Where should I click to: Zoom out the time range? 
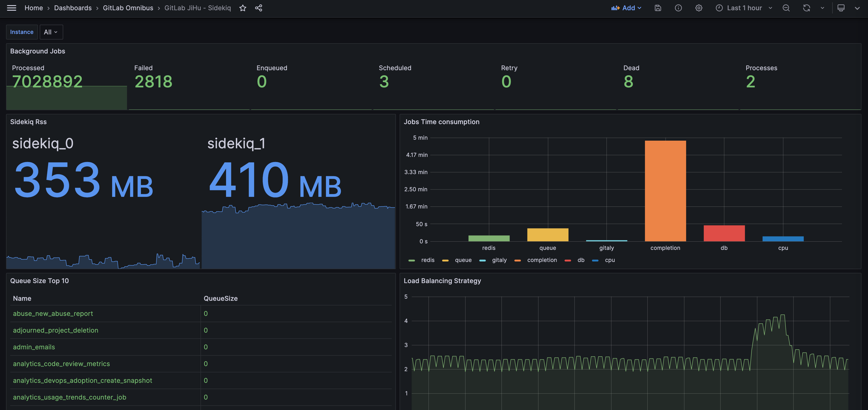[x=786, y=8]
